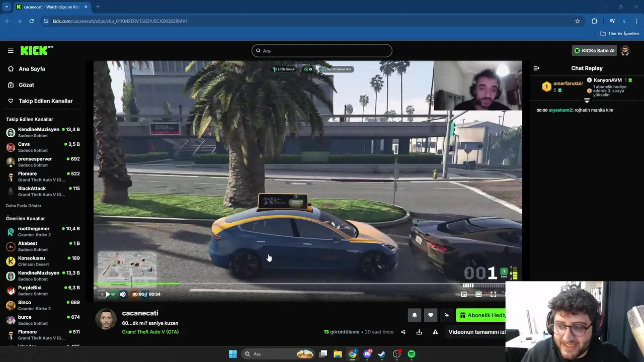The height and width of the screenshot is (362, 644).
Task: Open cacanecati channel name link
Action: (x=140, y=313)
